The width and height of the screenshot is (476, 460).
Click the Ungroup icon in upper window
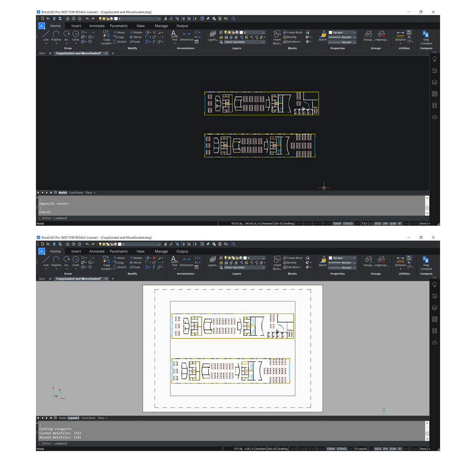(x=381, y=34)
